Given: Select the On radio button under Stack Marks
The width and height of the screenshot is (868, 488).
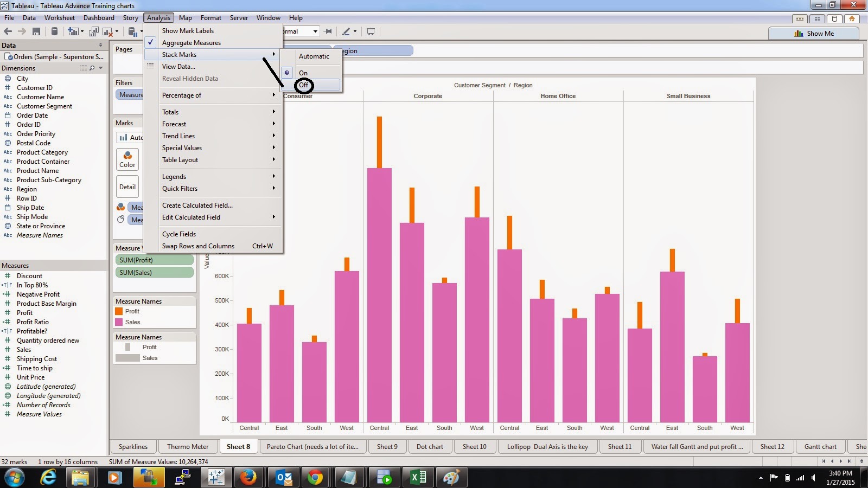Looking at the screenshot, I should point(303,73).
